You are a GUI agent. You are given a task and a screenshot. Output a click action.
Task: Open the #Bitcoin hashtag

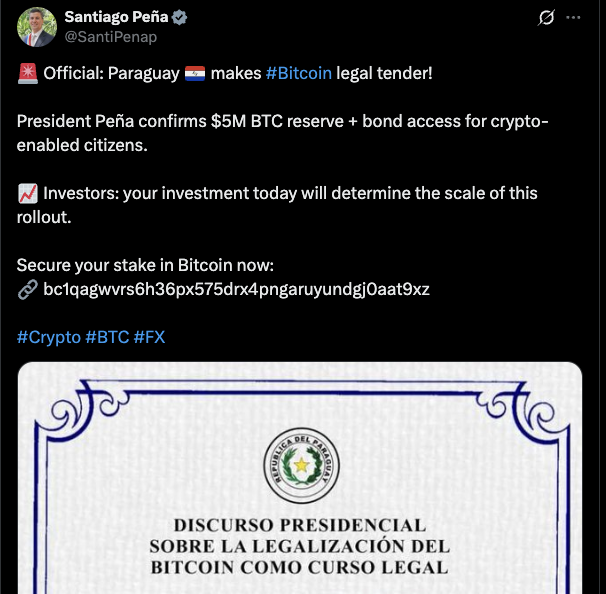pos(299,73)
